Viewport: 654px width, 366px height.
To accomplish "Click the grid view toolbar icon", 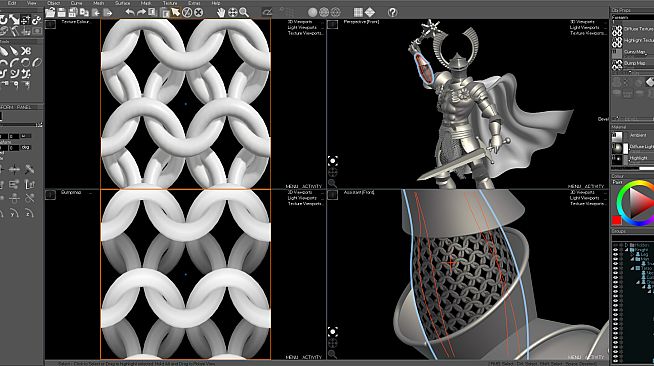I will click(x=358, y=13).
